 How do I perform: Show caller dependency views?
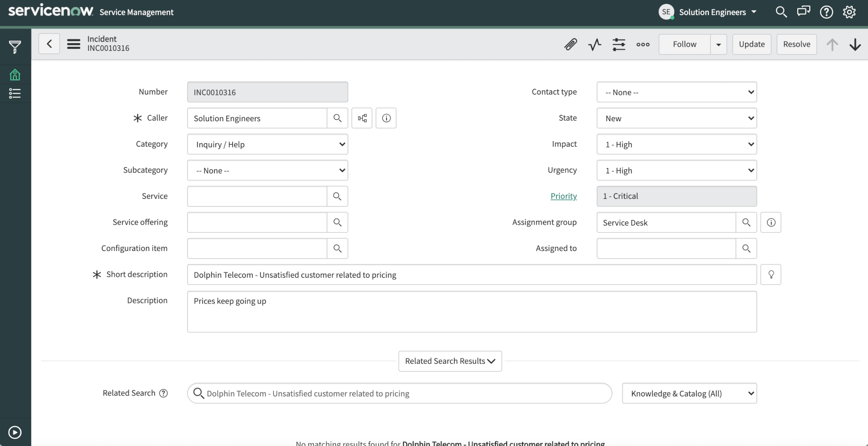tap(362, 118)
